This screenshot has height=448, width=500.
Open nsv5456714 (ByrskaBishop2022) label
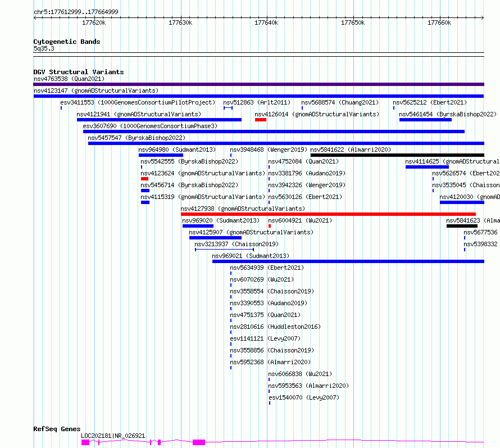189,185
